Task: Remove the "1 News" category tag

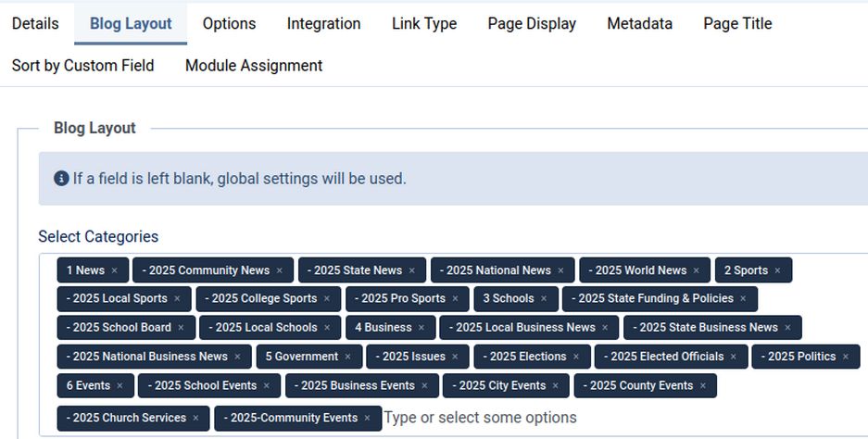Action: click(x=114, y=270)
